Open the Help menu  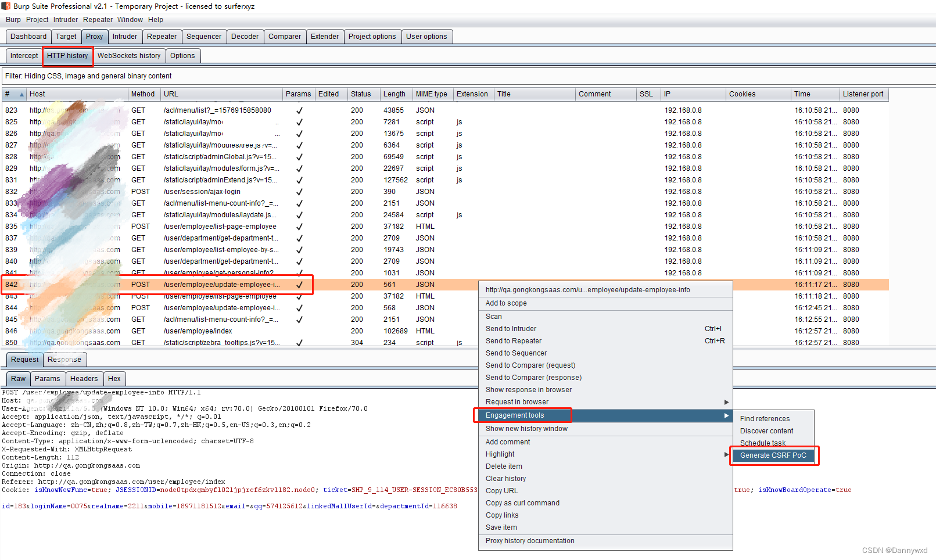[156, 20]
